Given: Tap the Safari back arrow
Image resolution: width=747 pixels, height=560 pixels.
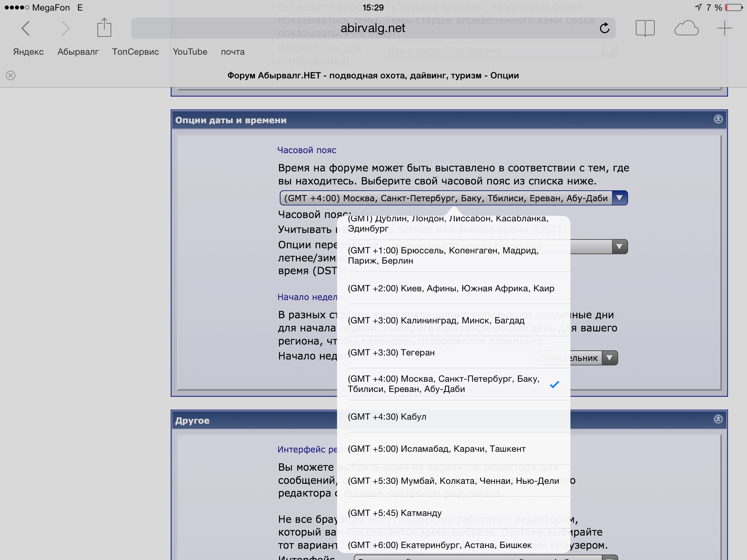Looking at the screenshot, I should click(25, 28).
